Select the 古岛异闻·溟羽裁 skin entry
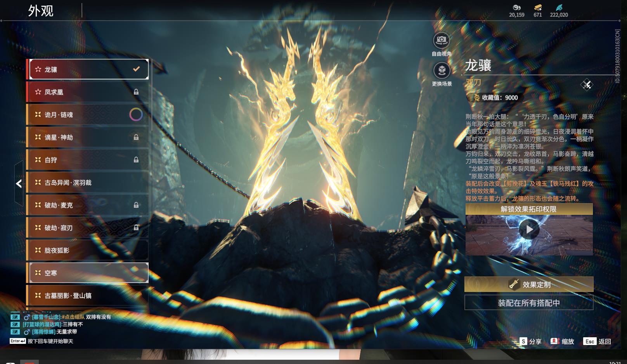 (x=89, y=182)
